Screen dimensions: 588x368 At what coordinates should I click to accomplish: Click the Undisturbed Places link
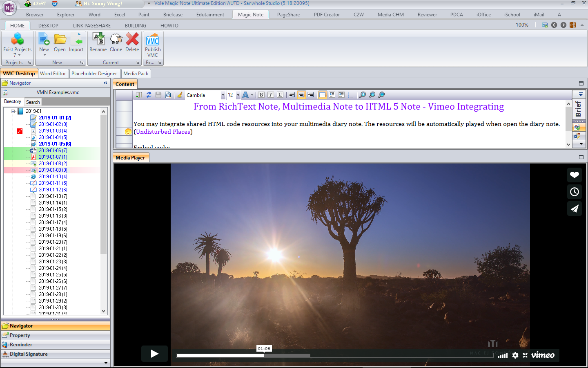[163, 132]
